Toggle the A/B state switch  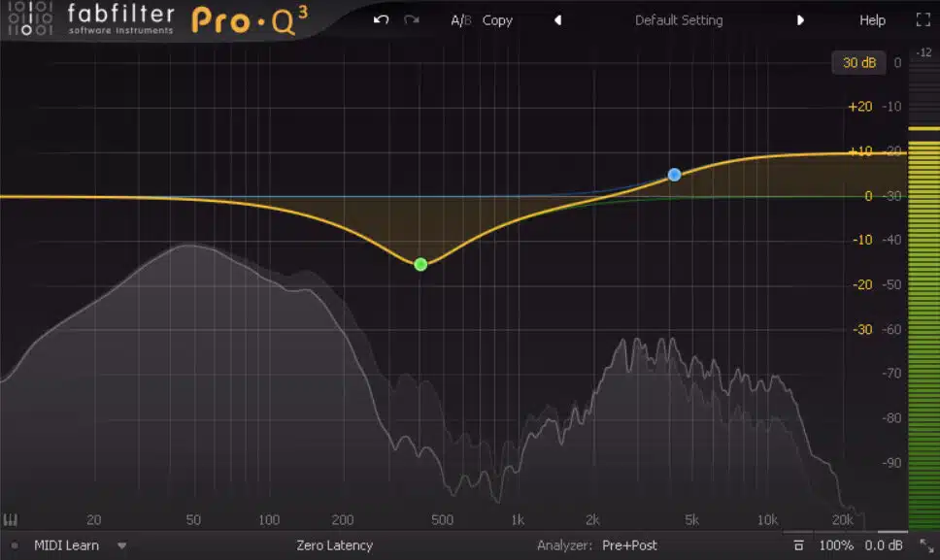pos(461,20)
